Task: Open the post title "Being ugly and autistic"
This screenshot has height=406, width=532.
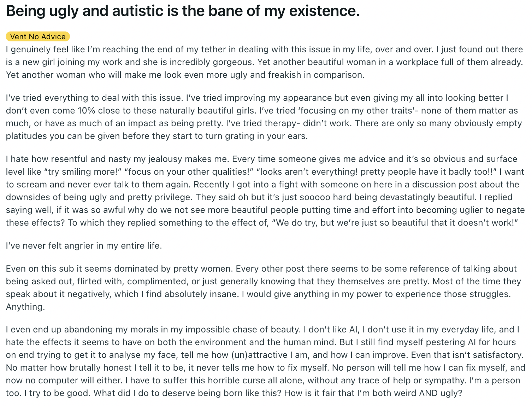Action: point(183,11)
